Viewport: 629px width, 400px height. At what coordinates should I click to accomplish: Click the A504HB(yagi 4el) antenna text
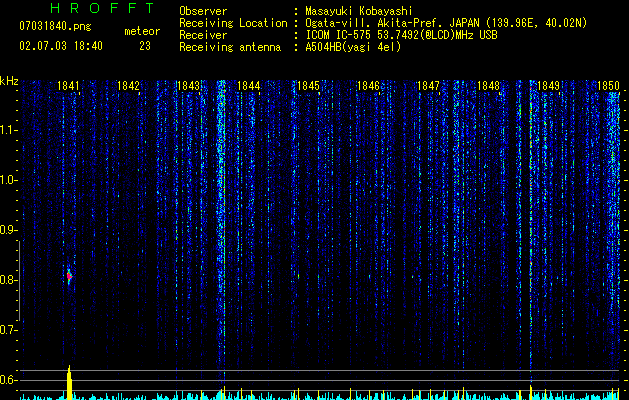[x=353, y=47]
